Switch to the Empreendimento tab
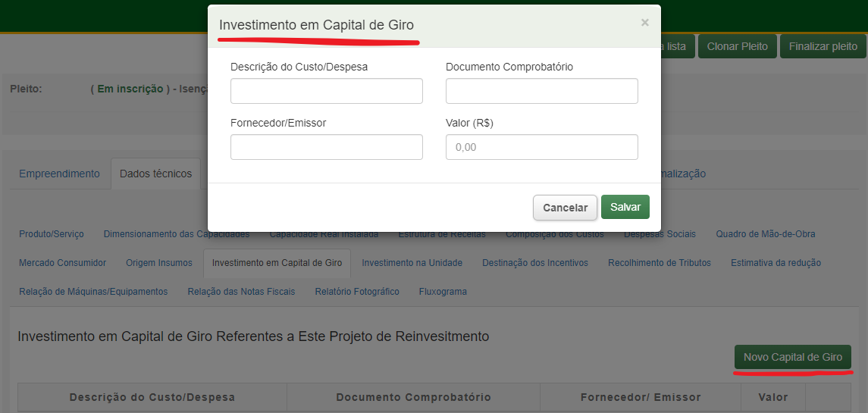868x413 pixels. pos(59,174)
